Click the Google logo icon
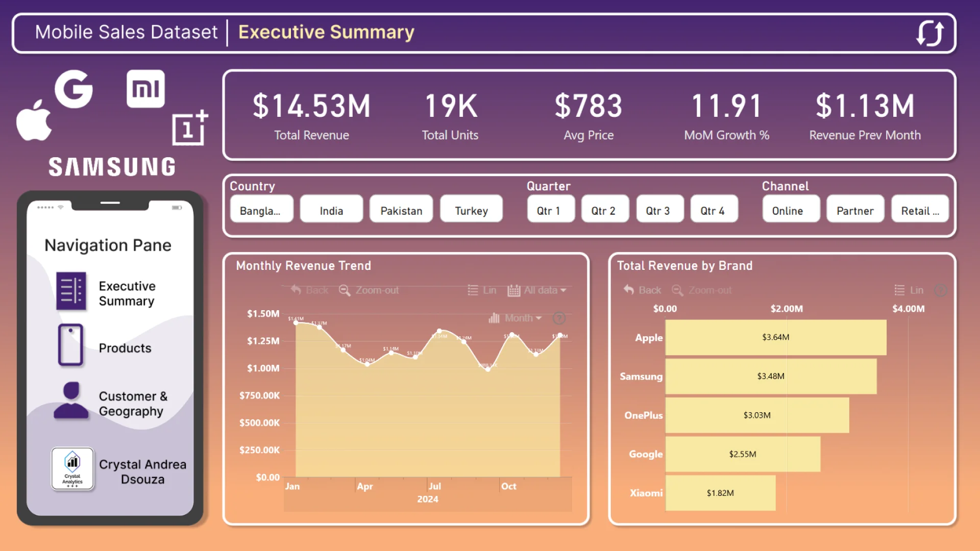 [x=74, y=89]
